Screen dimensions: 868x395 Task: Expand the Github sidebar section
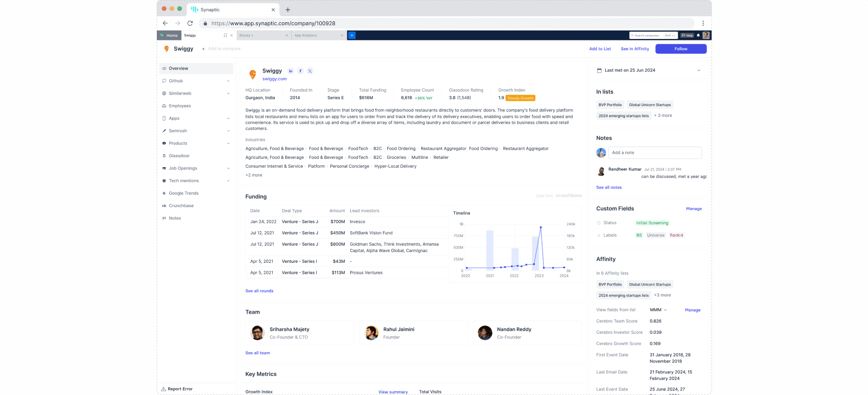click(x=228, y=81)
